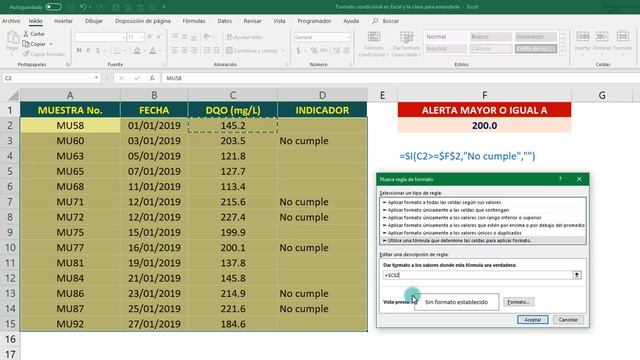Click the insert function fx icon
Image resolution: width=640 pixels, height=360 pixels.
[x=152, y=78]
